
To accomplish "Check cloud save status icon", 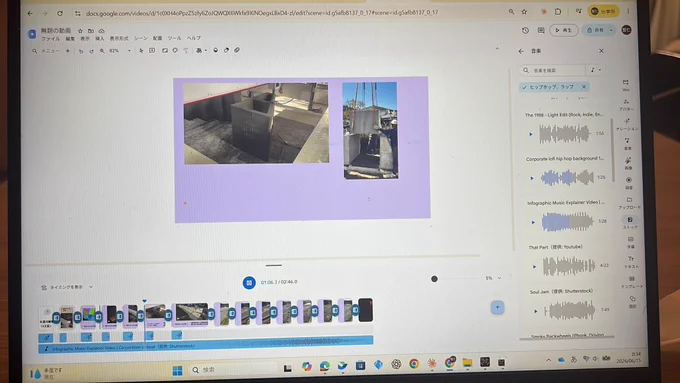I will coord(101,31).
